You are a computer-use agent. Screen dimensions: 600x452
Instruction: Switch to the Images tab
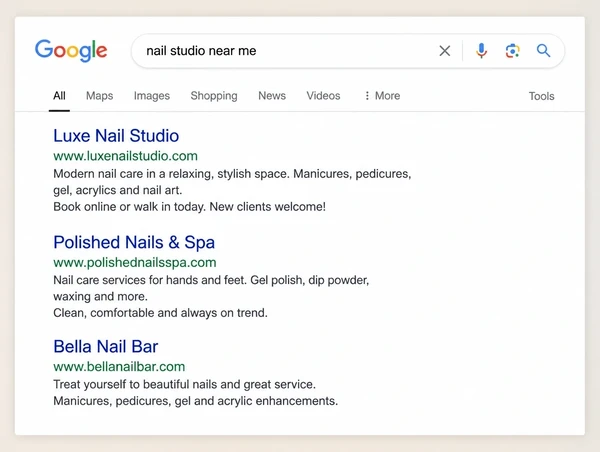pyautogui.click(x=152, y=96)
